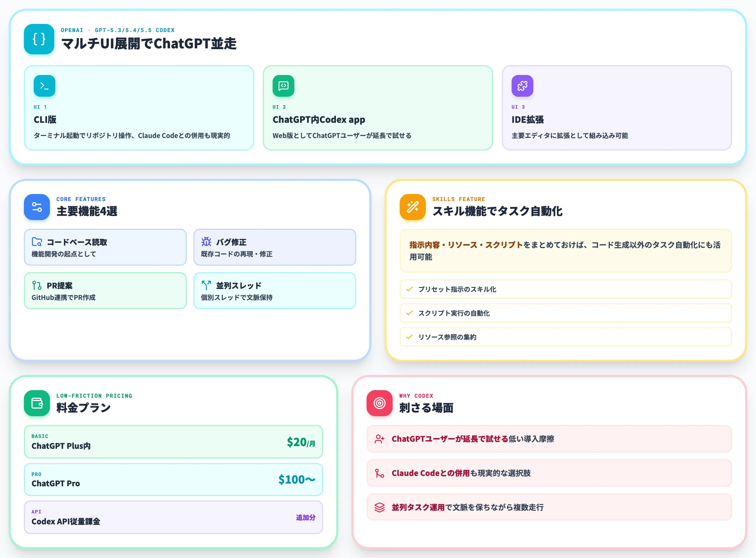The image size is (756, 558).
Task: Click the バグ修正 title
Action: click(231, 242)
